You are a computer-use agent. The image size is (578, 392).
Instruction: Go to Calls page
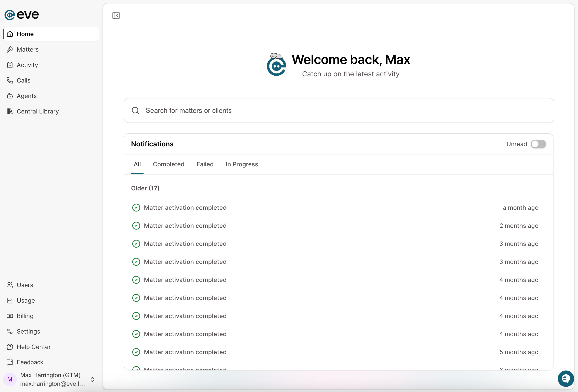pos(51,80)
